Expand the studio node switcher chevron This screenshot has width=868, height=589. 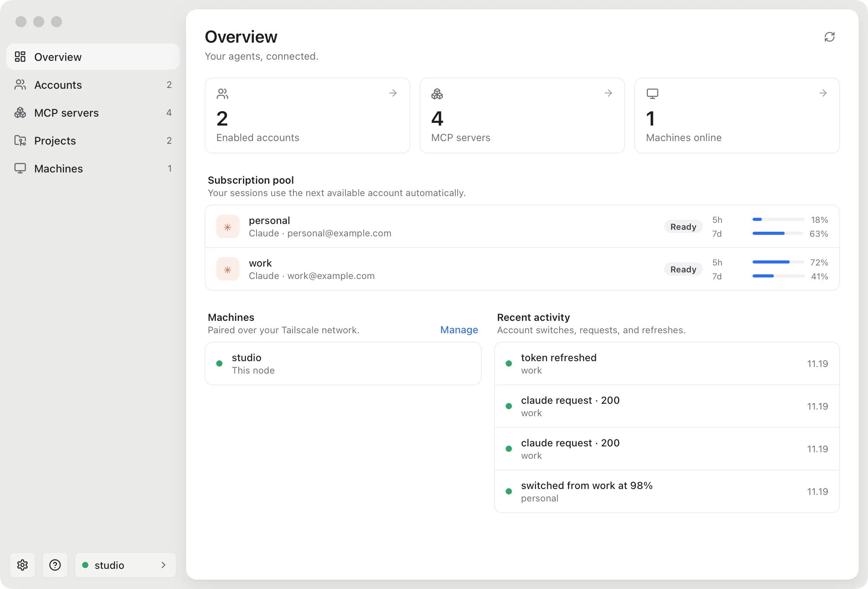(x=164, y=565)
